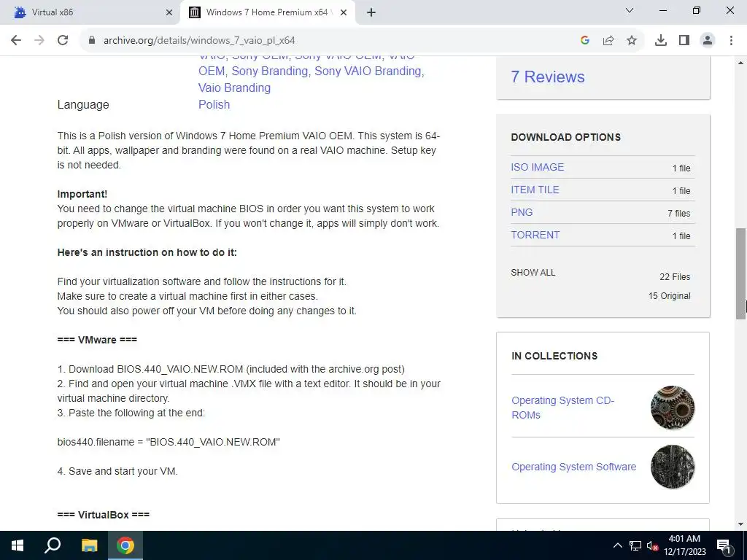
Task: Click the 'DOWNLOAD OPTIONS' heading
Action: tap(566, 137)
